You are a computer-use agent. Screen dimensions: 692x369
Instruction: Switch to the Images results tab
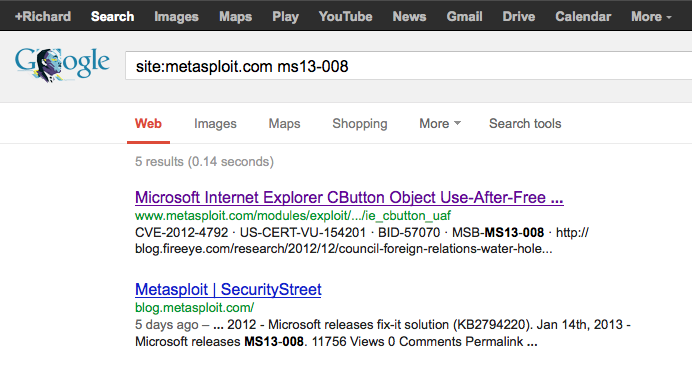215,124
